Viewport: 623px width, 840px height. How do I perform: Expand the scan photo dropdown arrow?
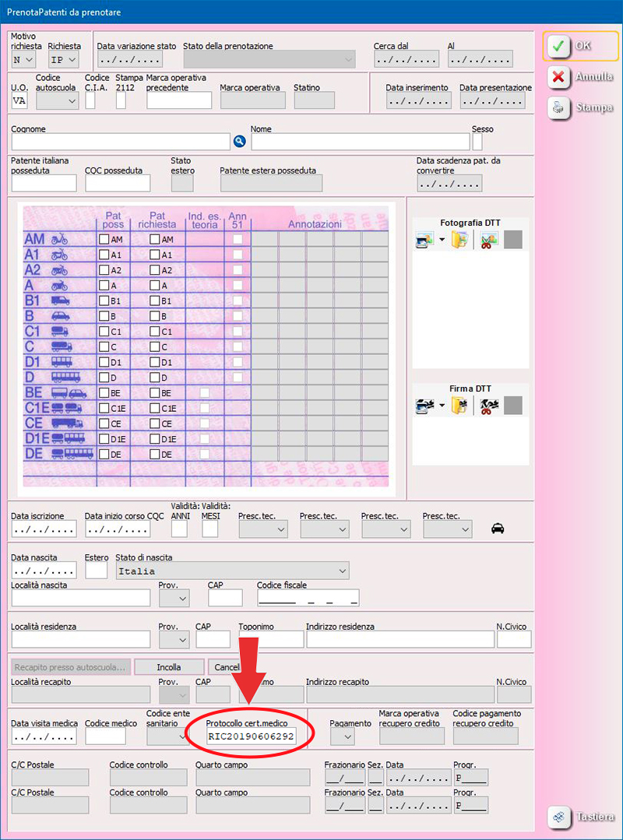click(442, 241)
